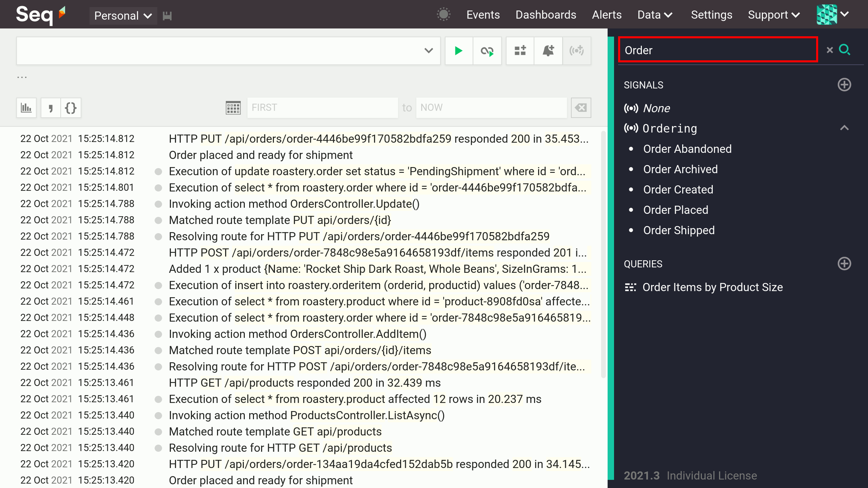
Task: Click level dot of 'OrdersController.AddItem()' event
Action: click(158, 334)
